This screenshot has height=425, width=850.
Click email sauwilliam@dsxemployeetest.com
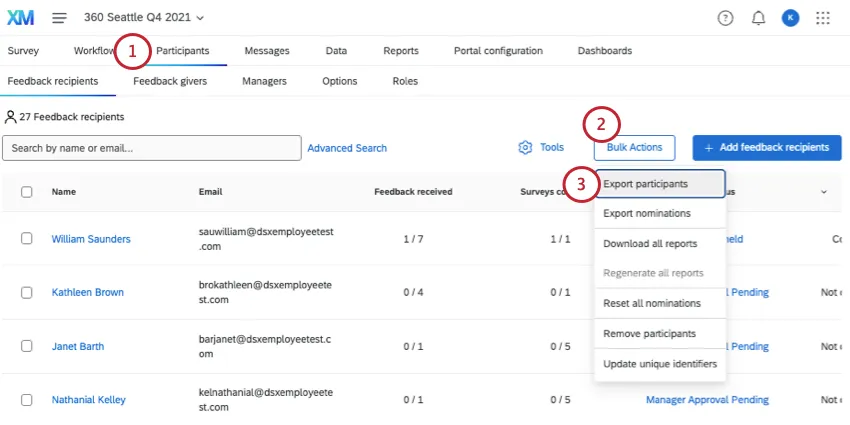tap(266, 239)
